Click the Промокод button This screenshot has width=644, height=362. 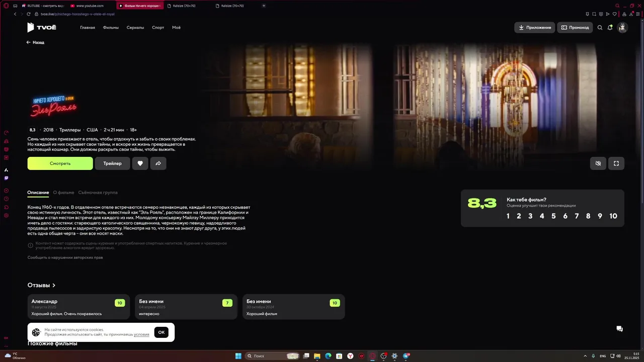(x=575, y=28)
